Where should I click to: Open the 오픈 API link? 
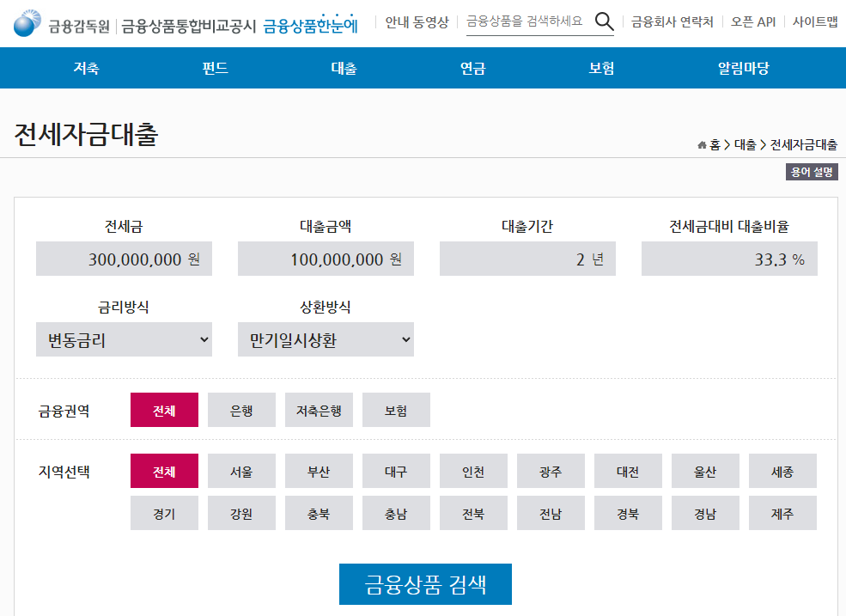click(752, 22)
